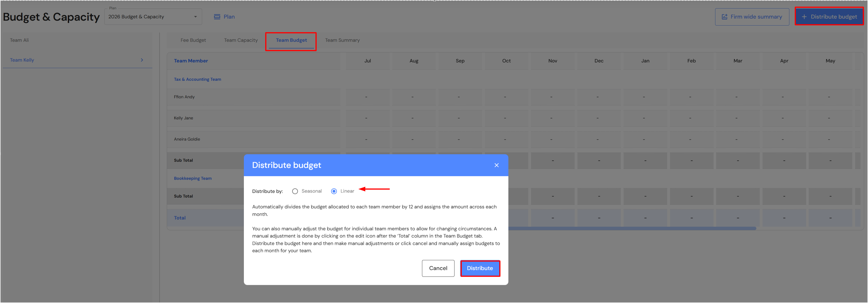Screen dimensions: 868x303
Task: Click the plus icon on Distribute budget
Action: [804, 17]
